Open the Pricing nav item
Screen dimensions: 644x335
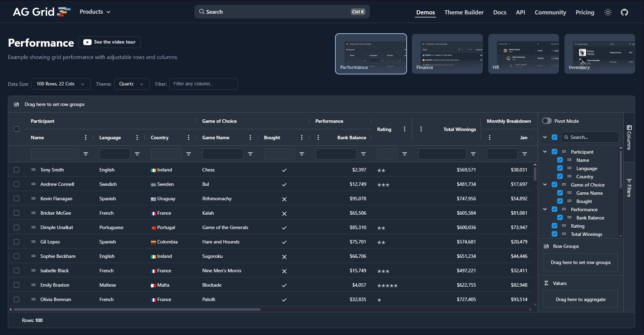coord(585,12)
